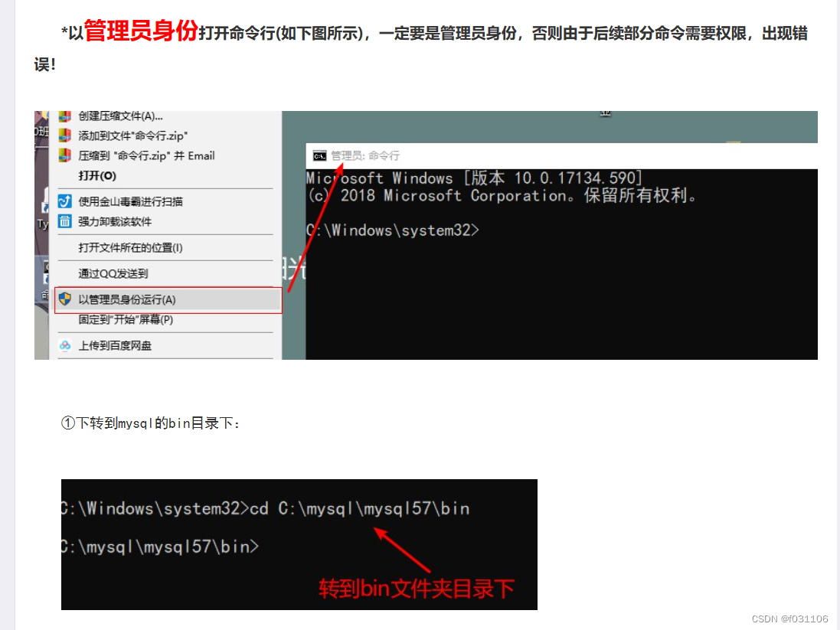
Task: Click the cmd icon in 管理员: 命令行 title bar
Action: point(320,156)
